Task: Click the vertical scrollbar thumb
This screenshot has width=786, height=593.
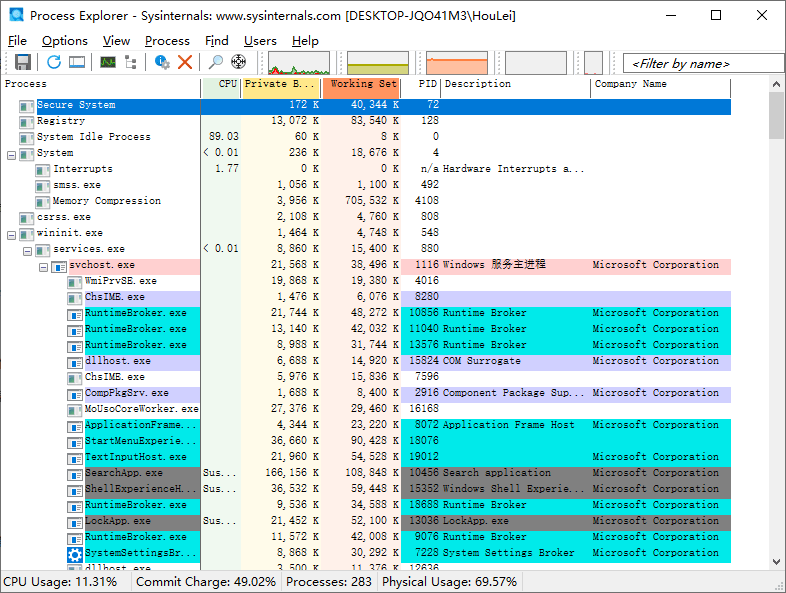Action: pyautogui.click(x=776, y=115)
